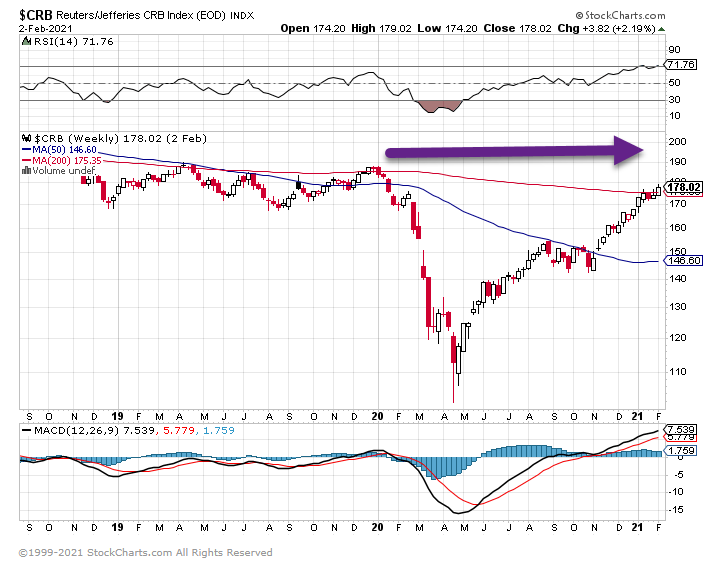Click the candlestick icon beside $CRB (Weekly)
728x562 pixels.
click(x=26, y=138)
